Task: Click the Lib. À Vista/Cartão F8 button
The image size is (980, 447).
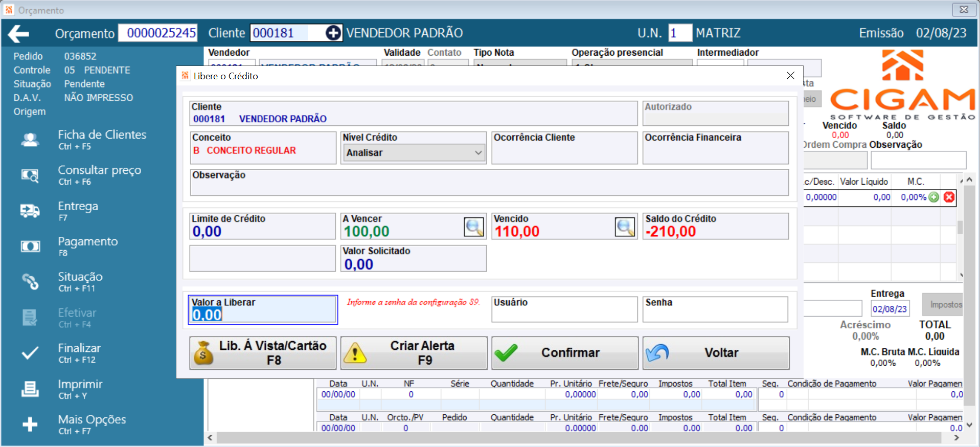Action: click(263, 353)
